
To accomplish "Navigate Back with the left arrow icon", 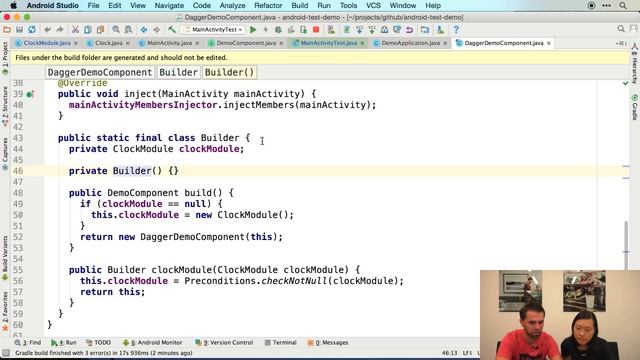I will (144, 29).
